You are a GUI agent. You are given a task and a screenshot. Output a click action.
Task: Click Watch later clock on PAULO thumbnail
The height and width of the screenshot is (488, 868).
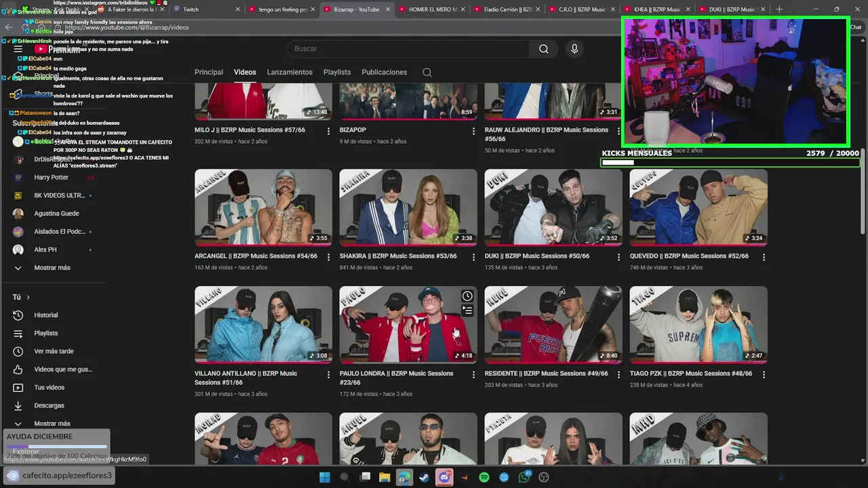[x=467, y=296]
